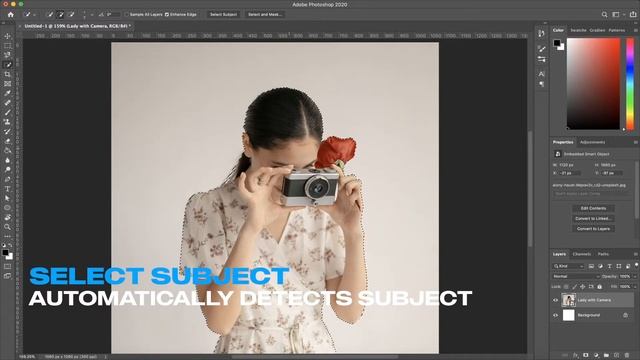Open the Normal blend mode dropdown
The width and height of the screenshot is (640, 360).
[576, 277]
